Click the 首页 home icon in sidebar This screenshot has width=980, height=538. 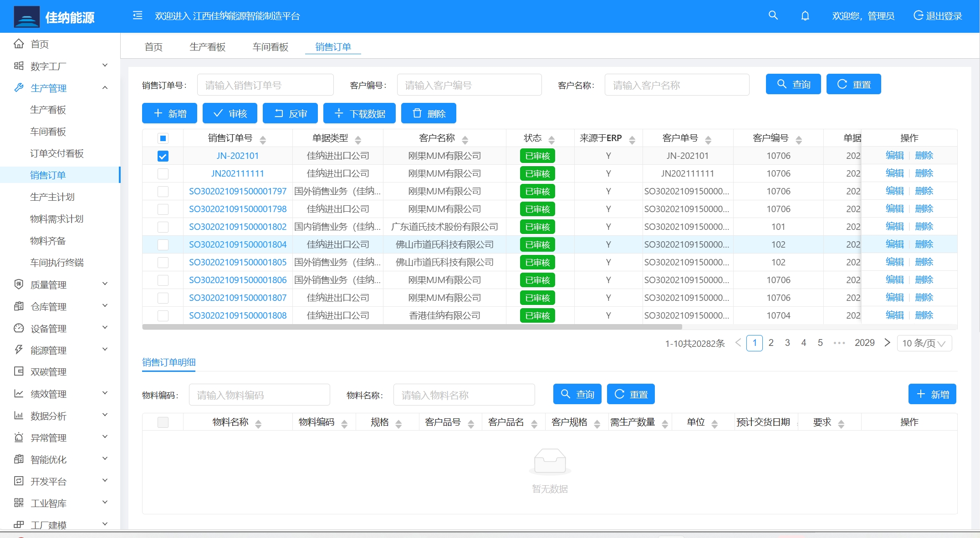(19, 44)
